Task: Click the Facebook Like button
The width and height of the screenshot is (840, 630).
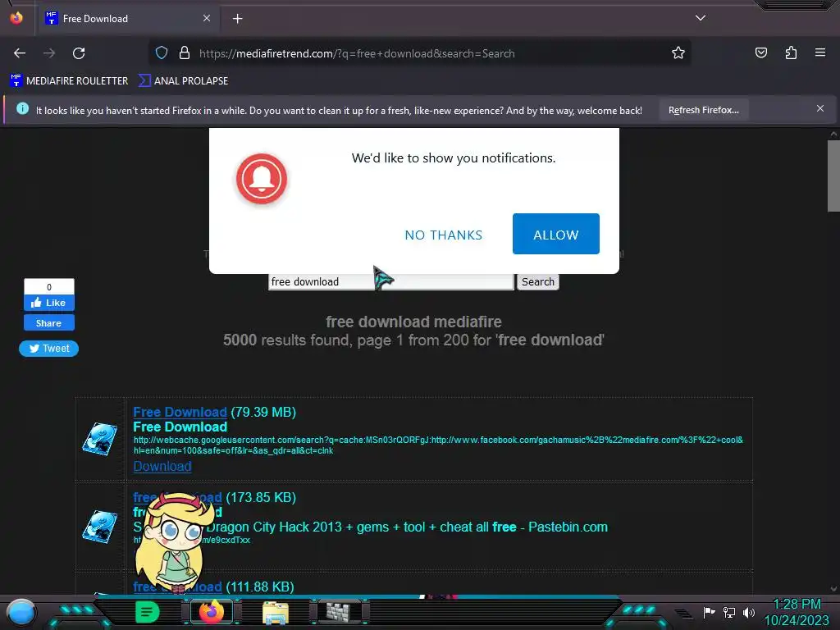Action: pyautogui.click(x=48, y=303)
